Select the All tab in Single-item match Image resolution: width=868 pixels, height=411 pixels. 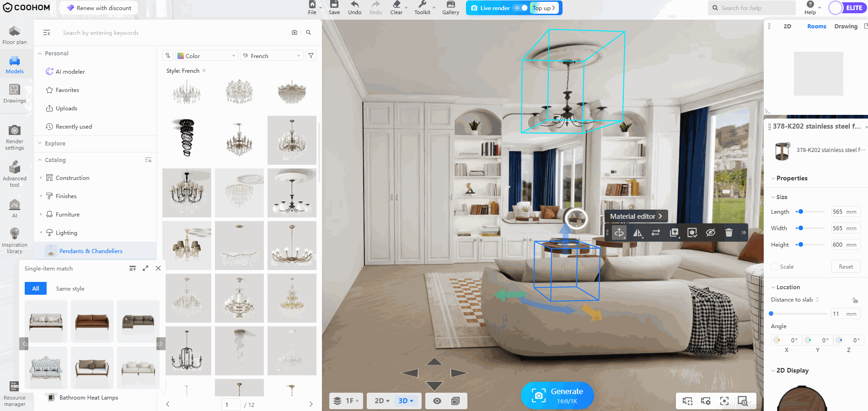pyautogui.click(x=36, y=288)
